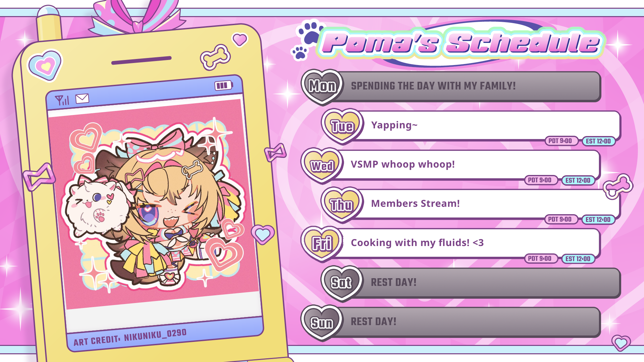Click the Fri golden heart badge

pyautogui.click(x=322, y=244)
